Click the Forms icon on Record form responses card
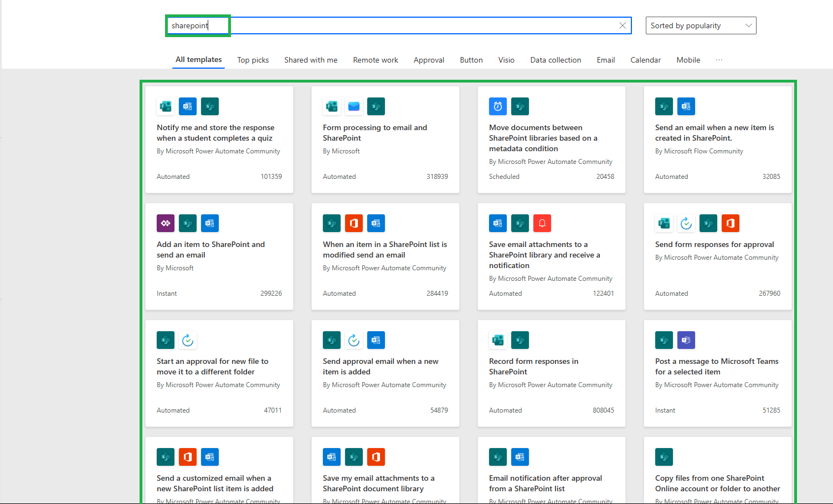Viewport: 833px width, 504px height. [x=498, y=340]
